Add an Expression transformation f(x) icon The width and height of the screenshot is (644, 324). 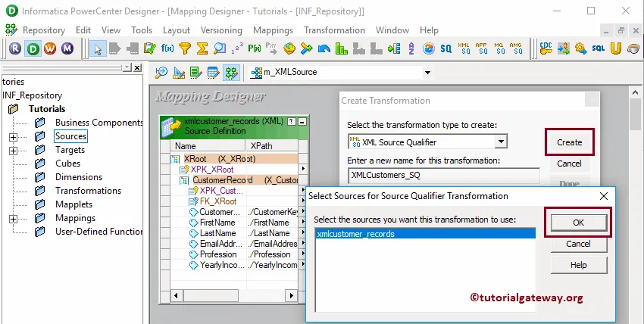[x=167, y=48]
